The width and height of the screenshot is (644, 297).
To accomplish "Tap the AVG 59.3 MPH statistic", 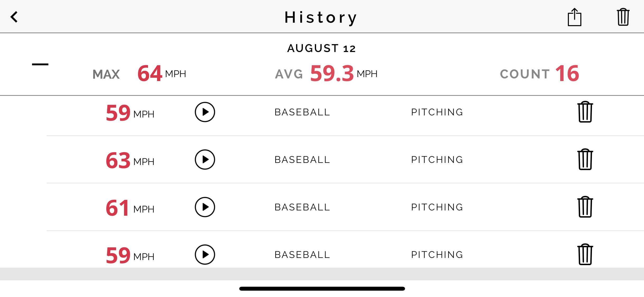I will point(326,73).
